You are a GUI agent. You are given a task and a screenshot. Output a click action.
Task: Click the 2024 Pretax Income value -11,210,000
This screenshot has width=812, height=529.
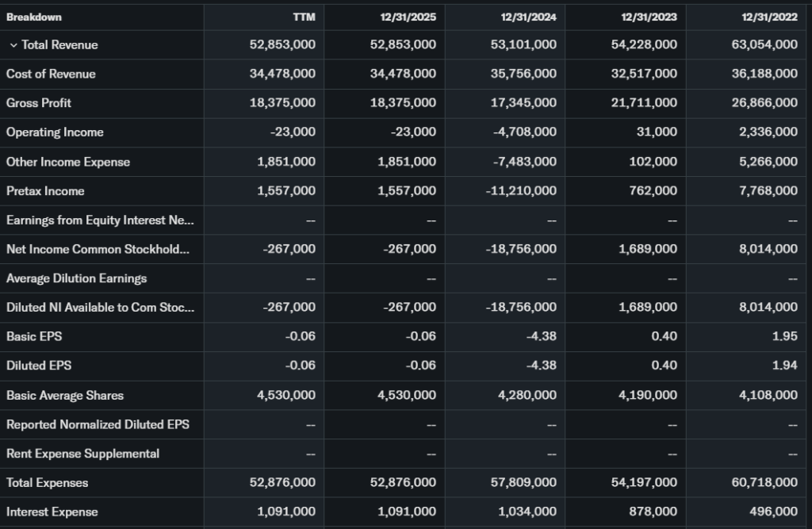[x=521, y=191]
